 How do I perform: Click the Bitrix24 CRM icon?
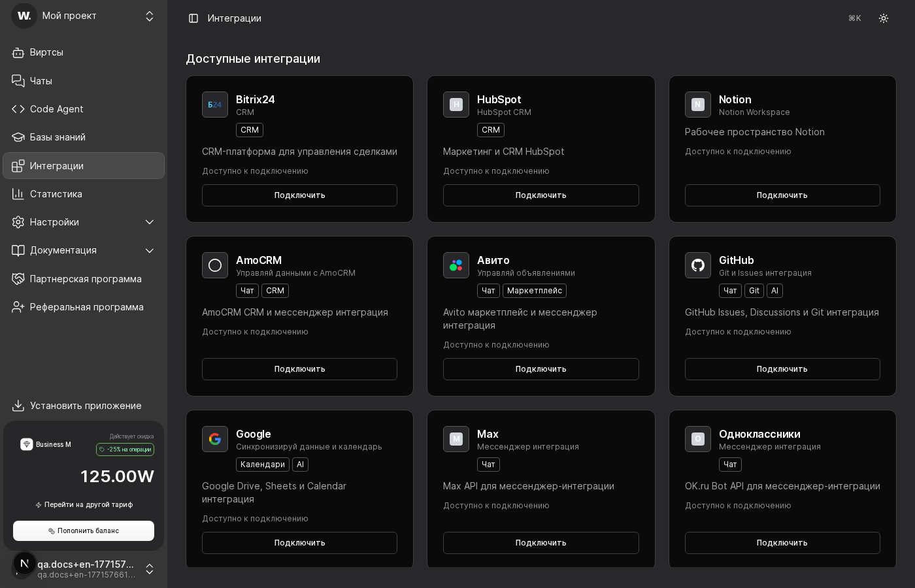click(215, 105)
